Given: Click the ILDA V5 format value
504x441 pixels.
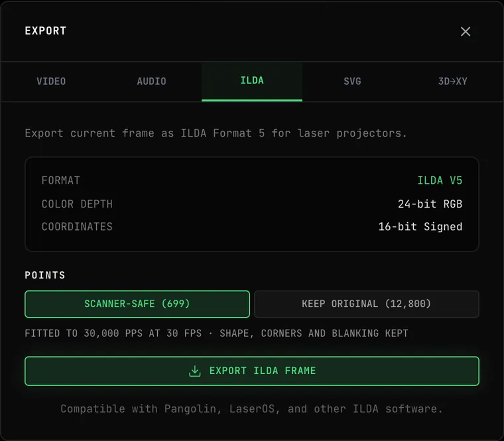Looking at the screenshot, I should (x=440, y=180).
